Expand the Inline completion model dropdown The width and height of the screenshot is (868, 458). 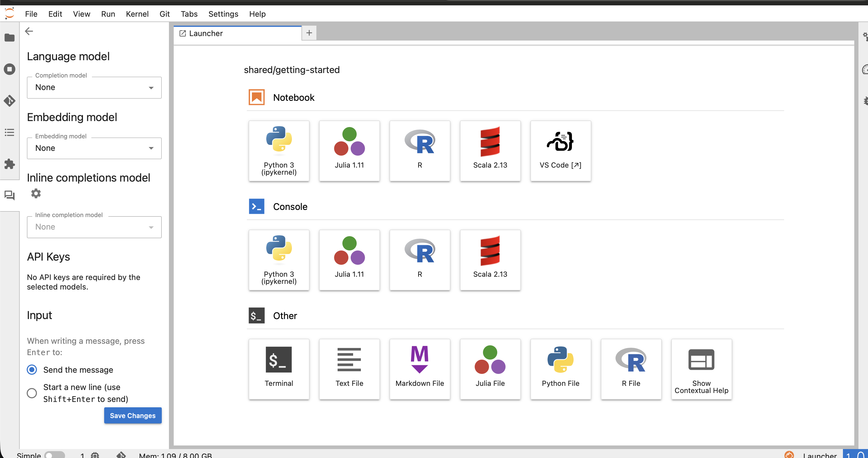[94, 227]
